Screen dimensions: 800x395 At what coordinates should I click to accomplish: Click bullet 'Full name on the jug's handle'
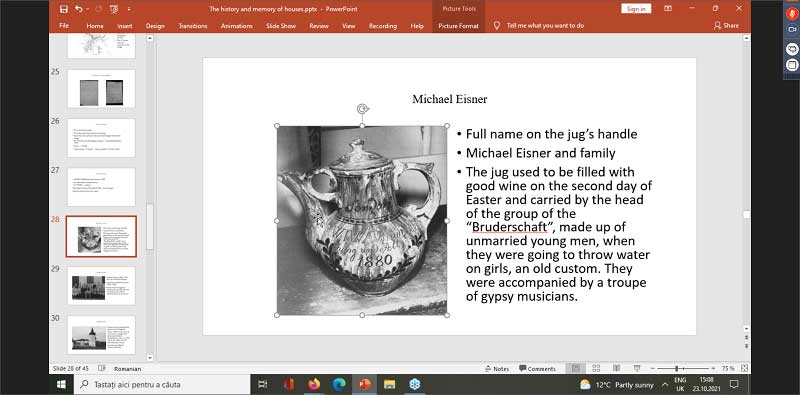tap(552, 134)
